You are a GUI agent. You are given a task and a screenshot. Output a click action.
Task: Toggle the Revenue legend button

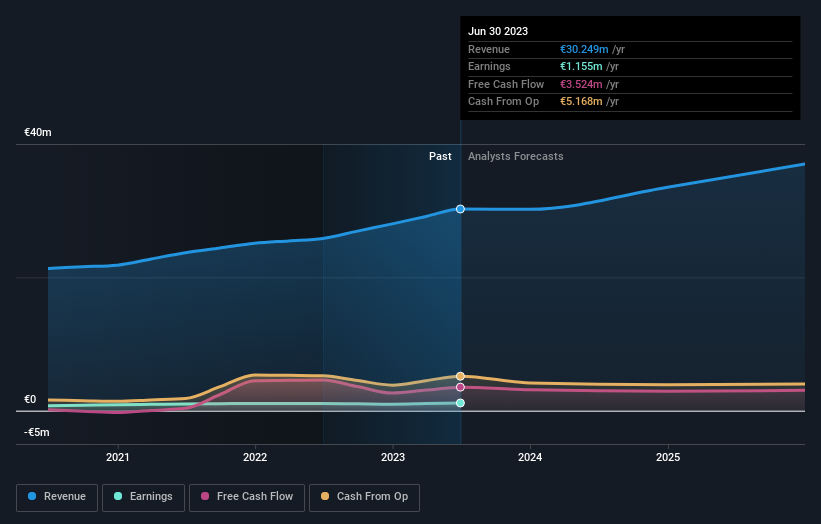(57, 497)
